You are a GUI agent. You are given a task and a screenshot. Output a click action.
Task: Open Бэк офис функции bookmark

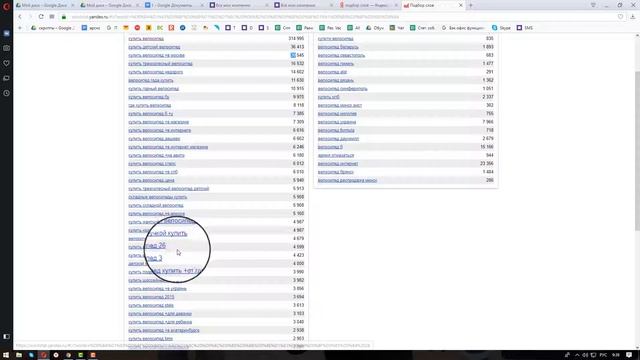[463, 28]
